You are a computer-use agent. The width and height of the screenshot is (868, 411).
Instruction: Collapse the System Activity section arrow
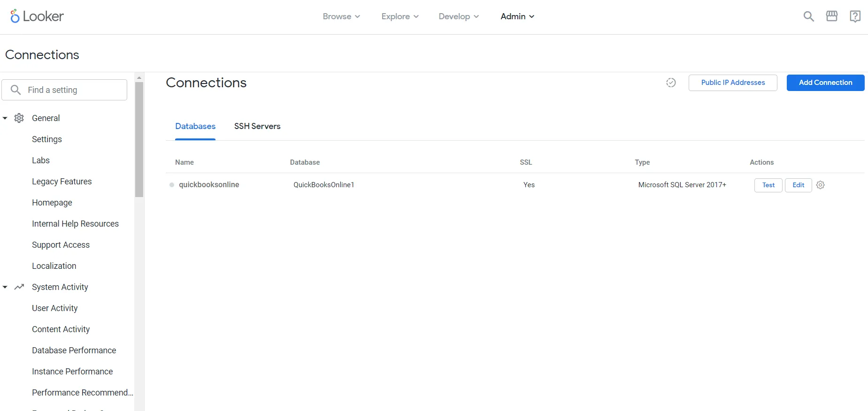click(x=5, y=287)
